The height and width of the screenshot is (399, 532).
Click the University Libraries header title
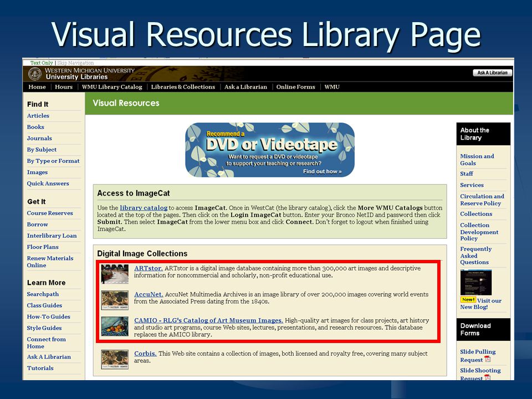tap(76, 77)
